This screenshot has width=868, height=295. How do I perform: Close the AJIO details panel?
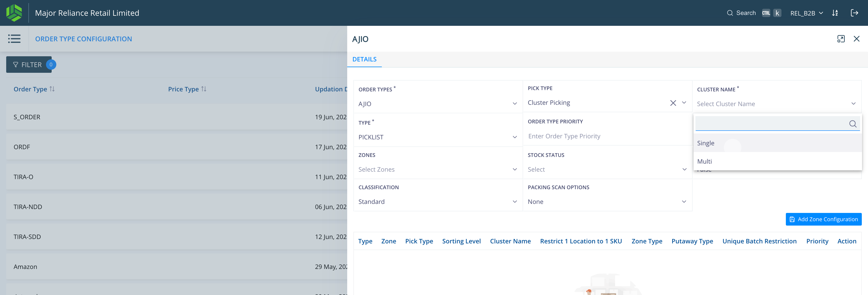pyautogui.click(x=857, y=39)
